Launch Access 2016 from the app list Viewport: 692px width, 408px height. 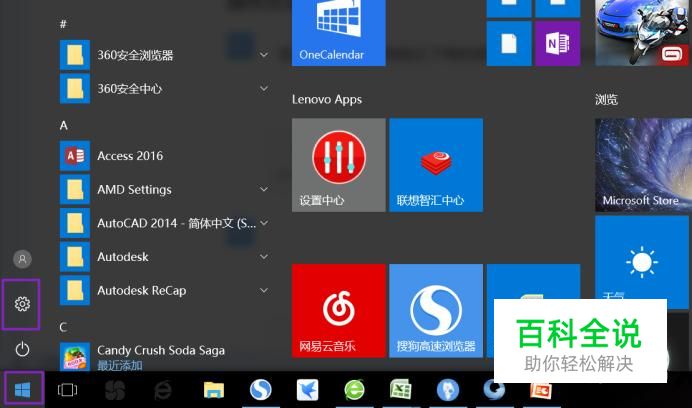point(165,155)
